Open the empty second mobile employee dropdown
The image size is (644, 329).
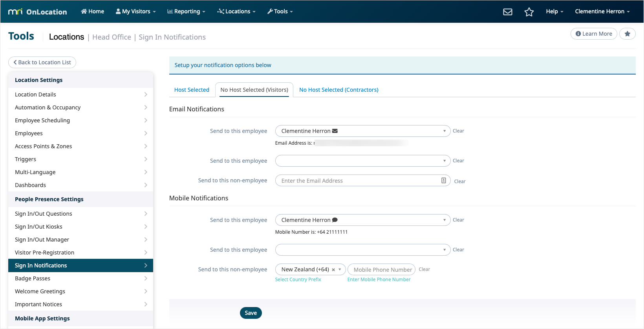pos(363,250)
